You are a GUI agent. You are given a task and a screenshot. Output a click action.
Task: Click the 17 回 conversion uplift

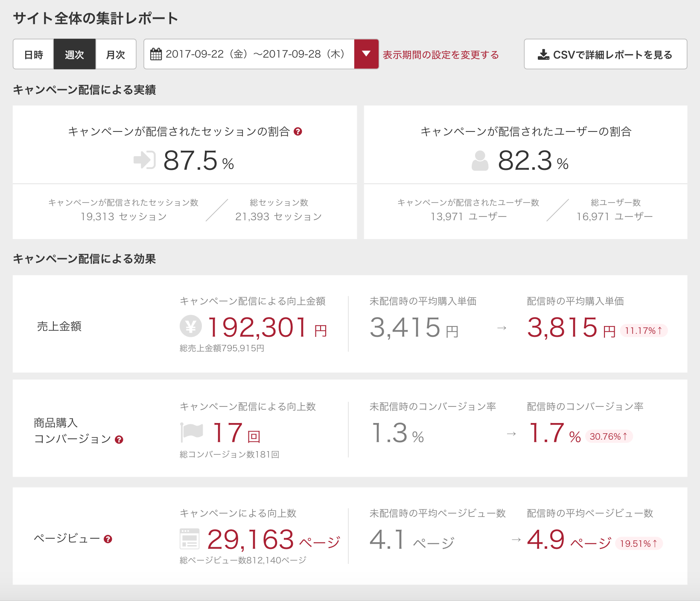tap(236, 433)
